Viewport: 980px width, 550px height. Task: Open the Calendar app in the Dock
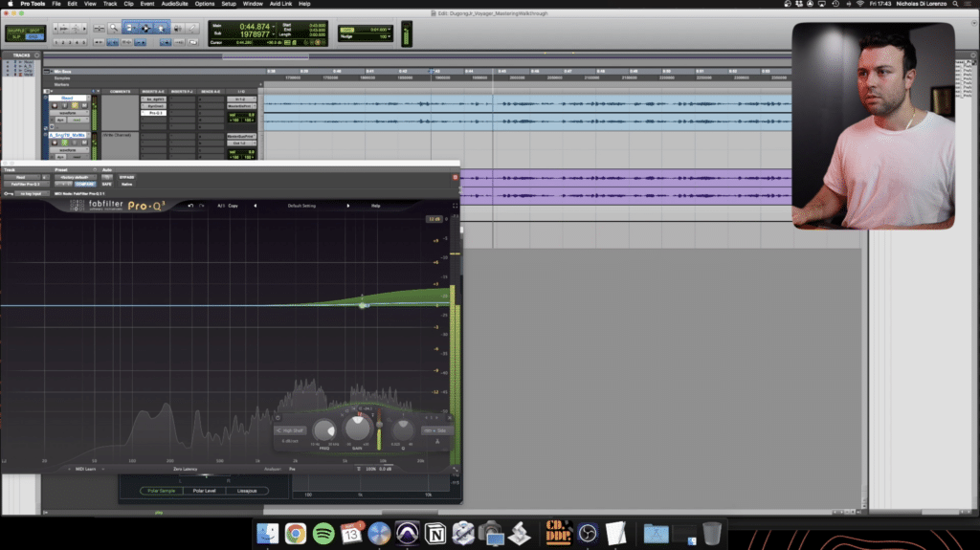click(352, 534)
